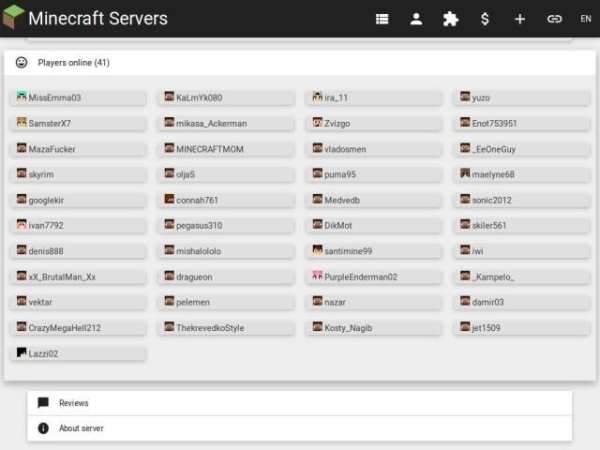Click the chain link icon in header
Screen dimensions: 600x450
[554, 19]
